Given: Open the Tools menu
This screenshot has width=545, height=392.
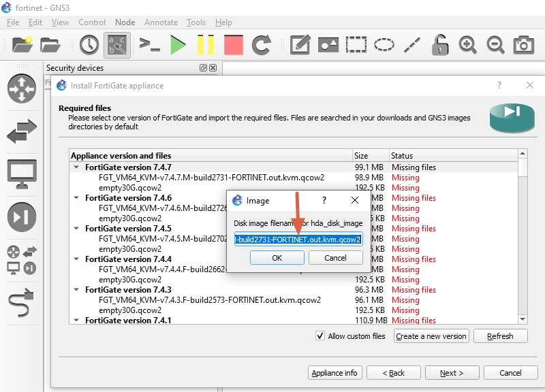Looking at the screenshot, I should tap(196, 22).
